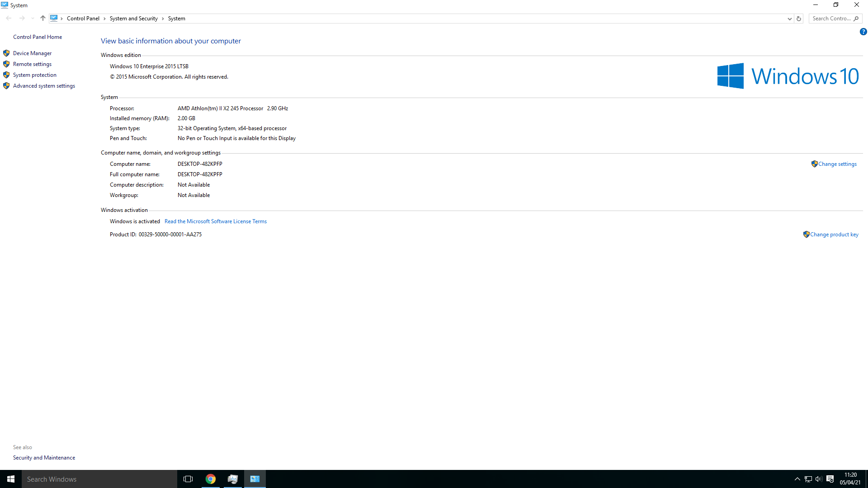
Task: Open Advanced system settings link
Action: 44,86
